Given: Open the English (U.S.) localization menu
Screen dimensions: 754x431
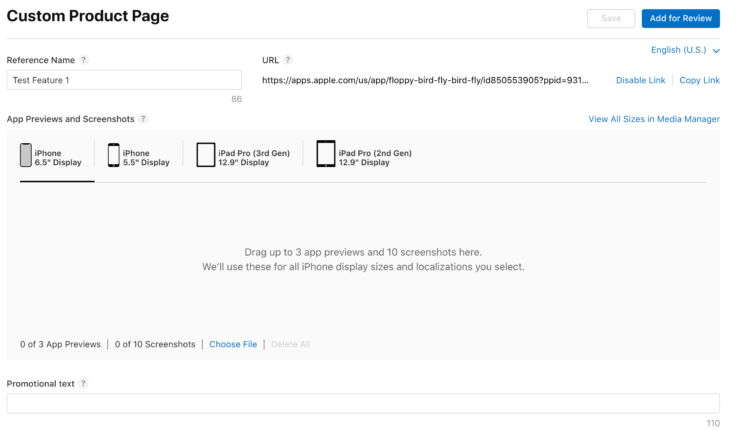Looking at the screenshot, I should coord(685,50).
